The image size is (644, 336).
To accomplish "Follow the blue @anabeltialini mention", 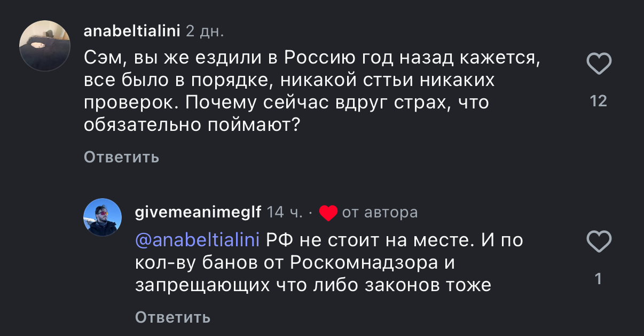I will pos(197,240).
